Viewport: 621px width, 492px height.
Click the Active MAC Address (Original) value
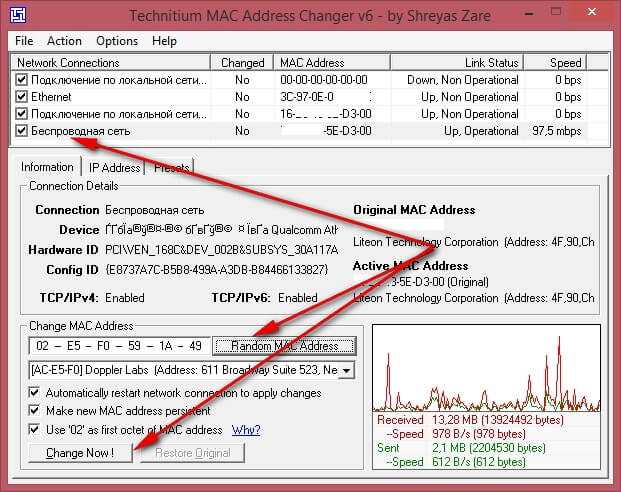pyautogui.click(x=421, y=282)
